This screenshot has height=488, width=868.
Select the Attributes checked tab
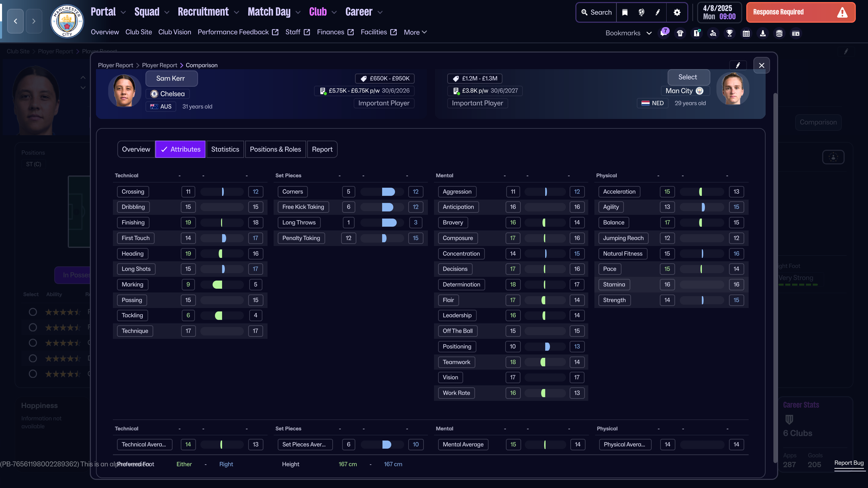180,149
